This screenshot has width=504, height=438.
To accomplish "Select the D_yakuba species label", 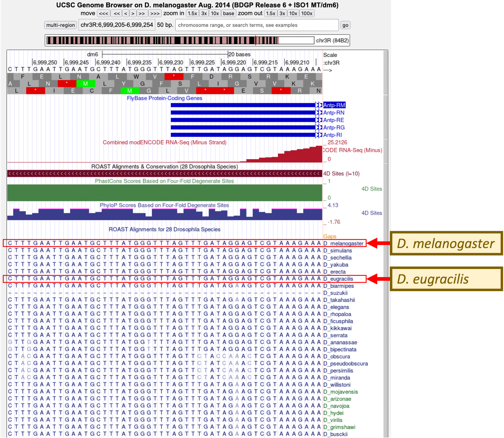I will pos(336,265).
